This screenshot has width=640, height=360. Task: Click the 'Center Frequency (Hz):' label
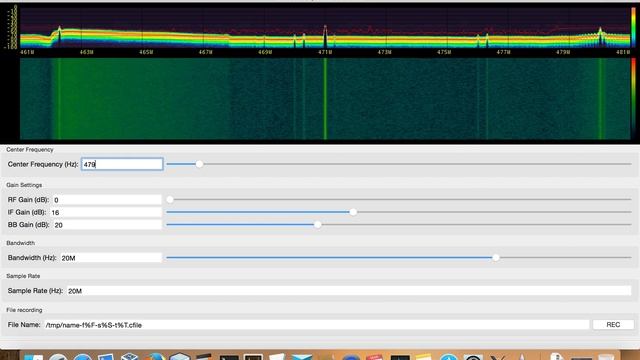point(43,164)
